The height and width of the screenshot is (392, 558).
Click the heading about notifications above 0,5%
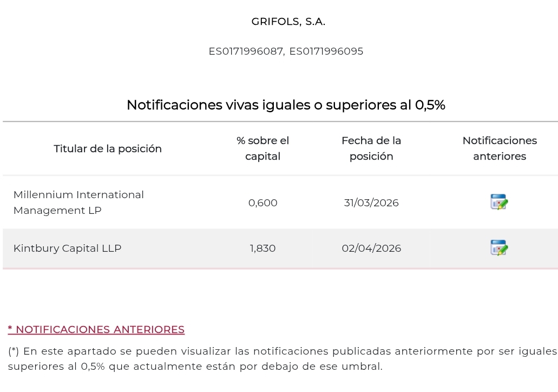(x=286, y=104)
